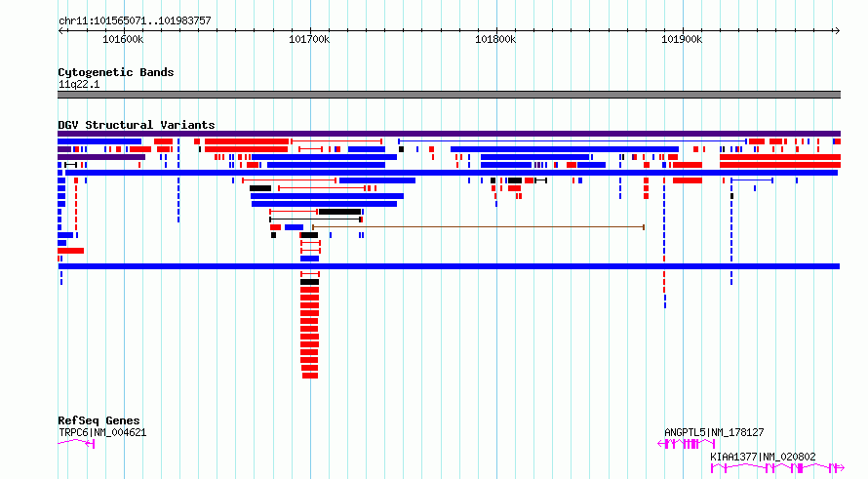This screenshot has height=479, width=868.
Task: Open the RefSeq Genes track title
Action: pyautogui.click(x=99, y=420)
